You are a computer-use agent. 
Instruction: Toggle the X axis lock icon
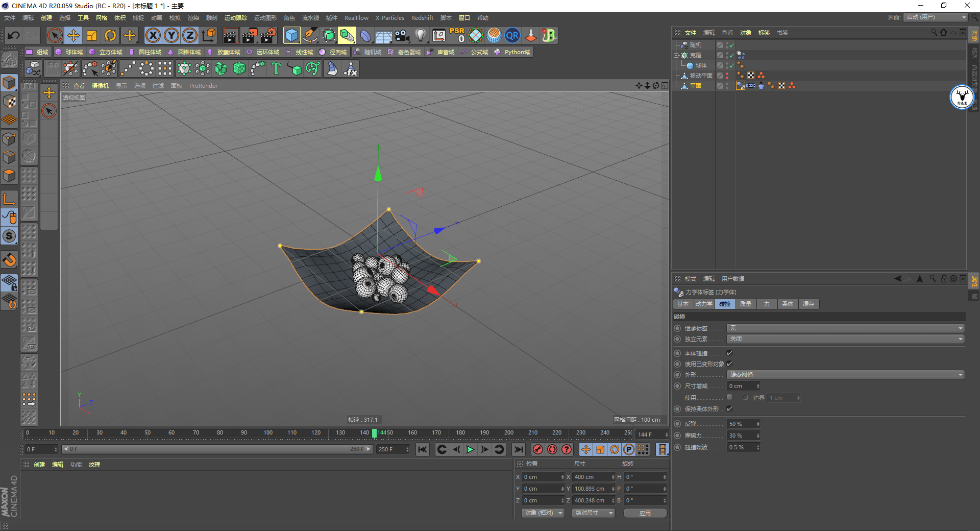(x=153, y=35)
